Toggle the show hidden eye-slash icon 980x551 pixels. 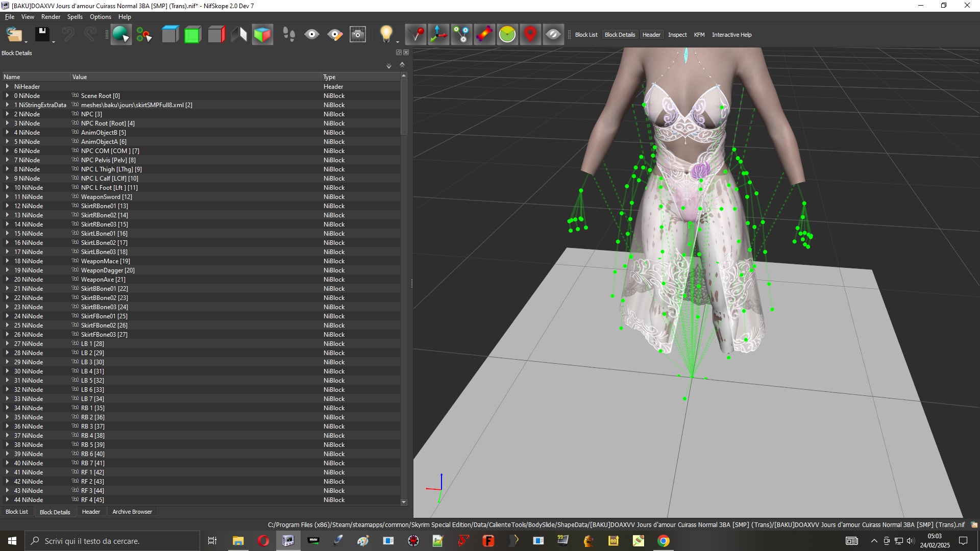click(x=553, y=35)
